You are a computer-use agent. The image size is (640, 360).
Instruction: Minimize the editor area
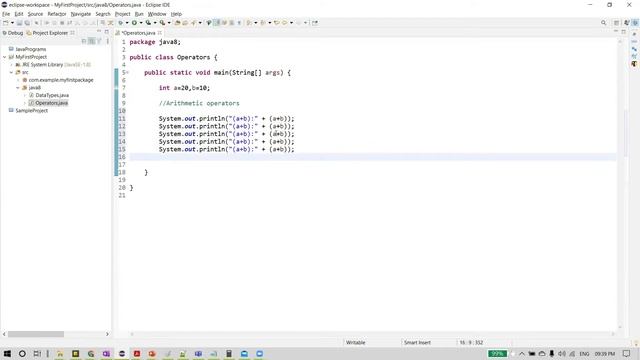[x=616, y=32]
